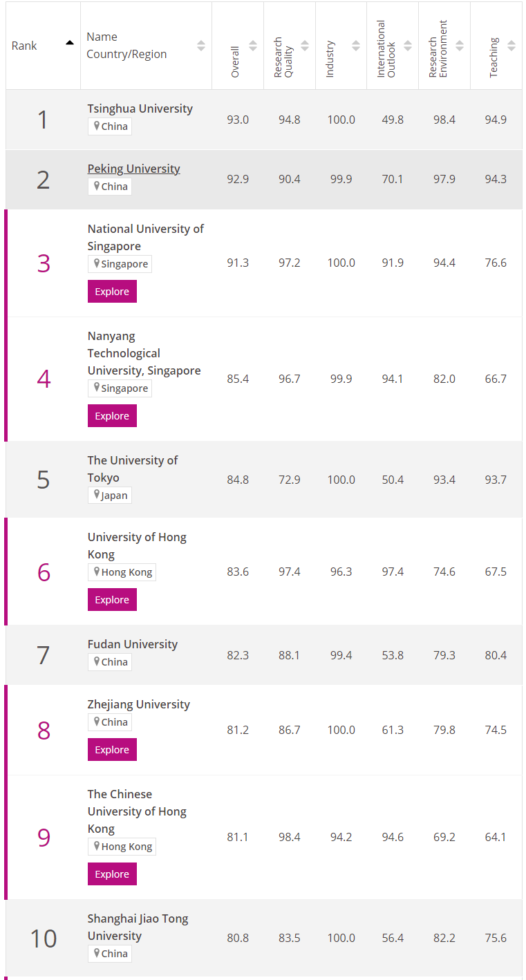Sort by Name Country/Region arrows
The image size is (526, 980).
click(x=201, y=46)
